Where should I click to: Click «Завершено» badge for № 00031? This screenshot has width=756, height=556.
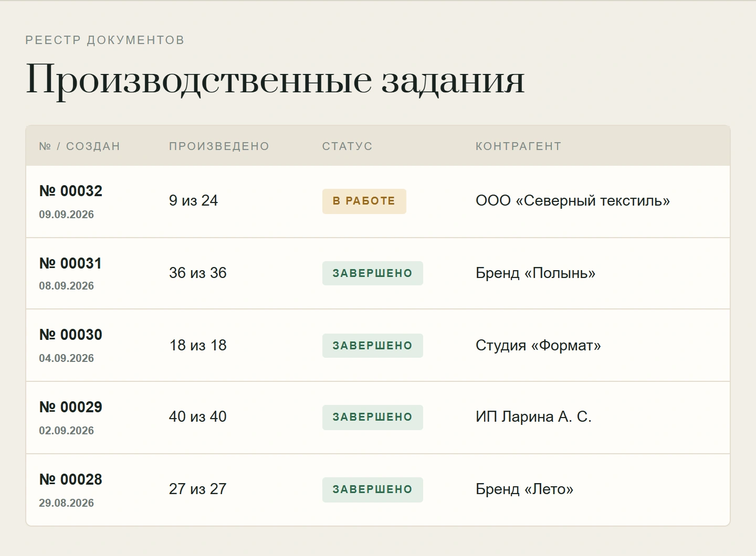click(x=373, y=273)
